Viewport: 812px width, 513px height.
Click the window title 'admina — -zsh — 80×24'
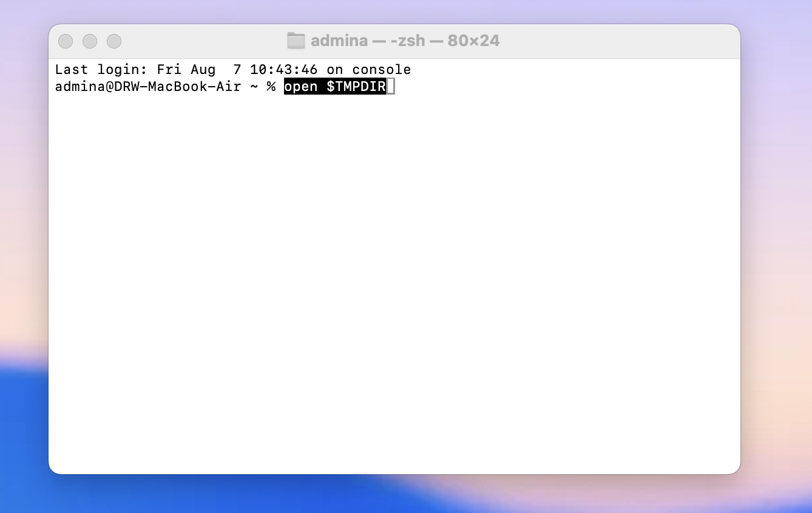click(x=405, y=41)
